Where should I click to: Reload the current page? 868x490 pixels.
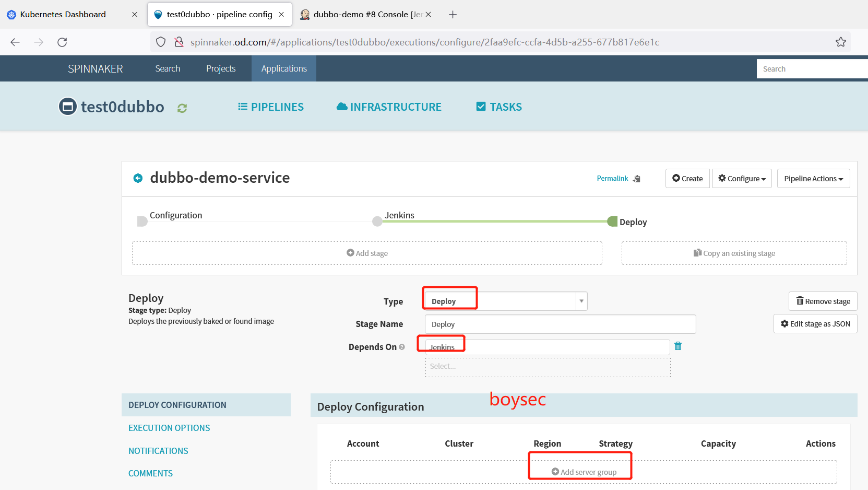point(62,42)
